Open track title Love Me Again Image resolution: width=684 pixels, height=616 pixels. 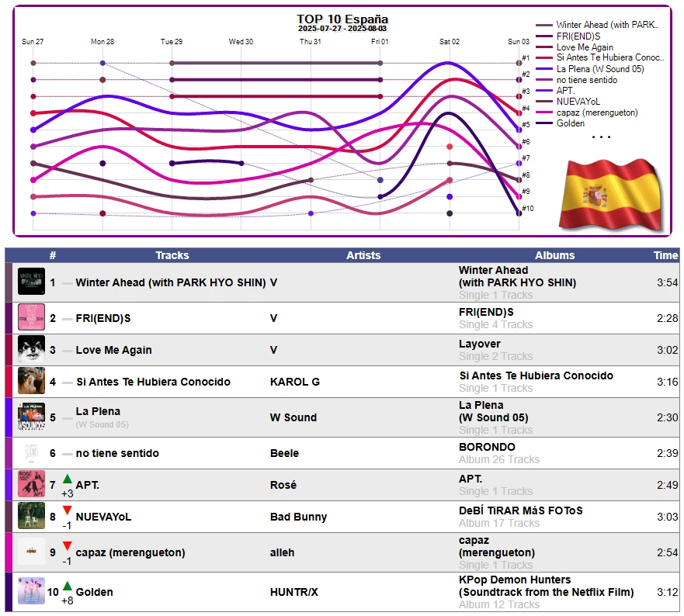tap(113, 350)
